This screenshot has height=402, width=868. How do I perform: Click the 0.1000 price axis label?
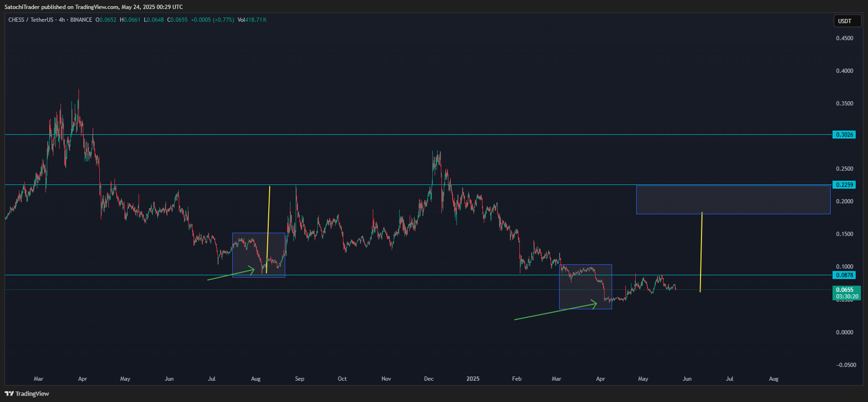pyautogui.click(x=844, y=267)
